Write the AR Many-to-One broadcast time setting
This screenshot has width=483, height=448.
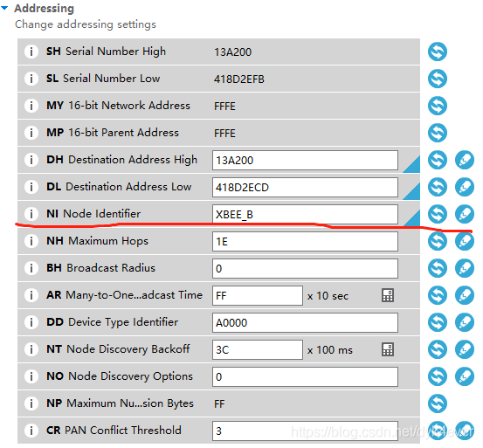(465, 295)
